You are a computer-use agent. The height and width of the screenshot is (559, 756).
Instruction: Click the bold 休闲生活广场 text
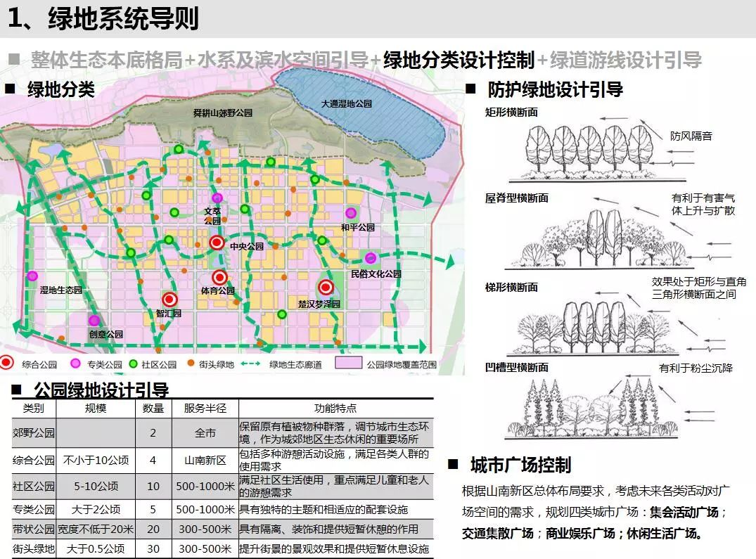pos(662,534)
